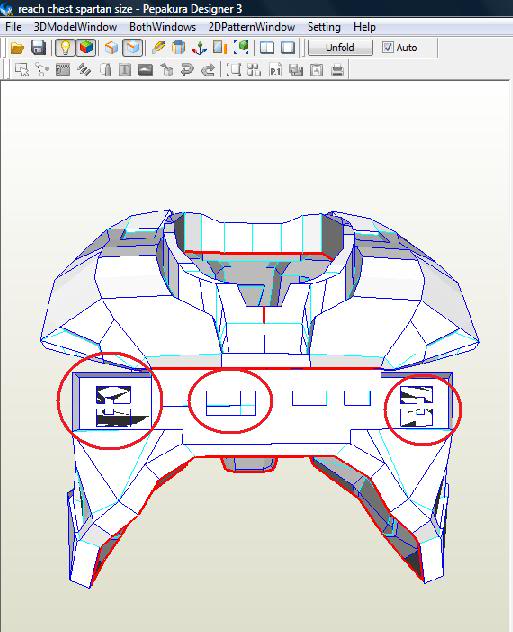Click the text box T icon
The height and width of the screenshot is (632, 513).
tap(125, 70)
